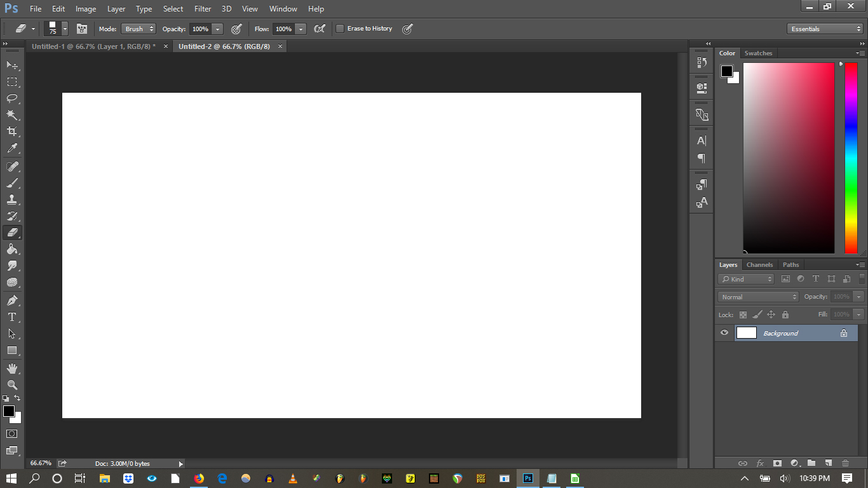The height and width of the screenshot is (488, 868).
Task: Select the Clone Stamp tool
Action: click(12, 200)
